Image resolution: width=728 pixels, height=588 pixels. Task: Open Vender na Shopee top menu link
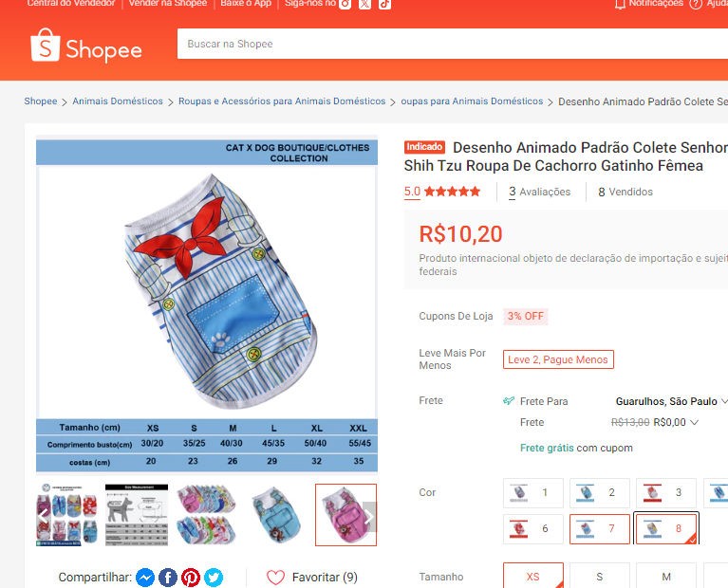click(x=168, y=3)
